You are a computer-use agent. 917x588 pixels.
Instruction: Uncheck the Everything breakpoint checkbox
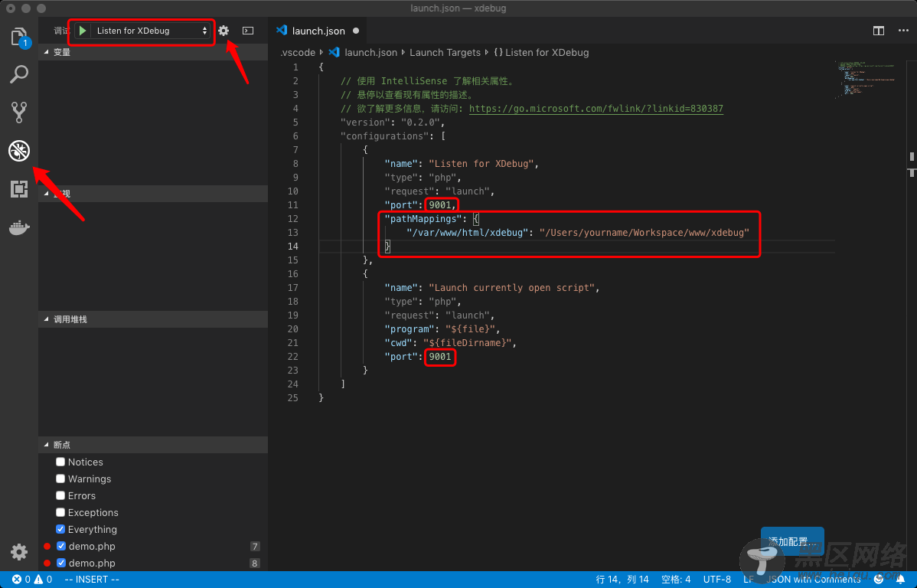[x=60, y=529]
